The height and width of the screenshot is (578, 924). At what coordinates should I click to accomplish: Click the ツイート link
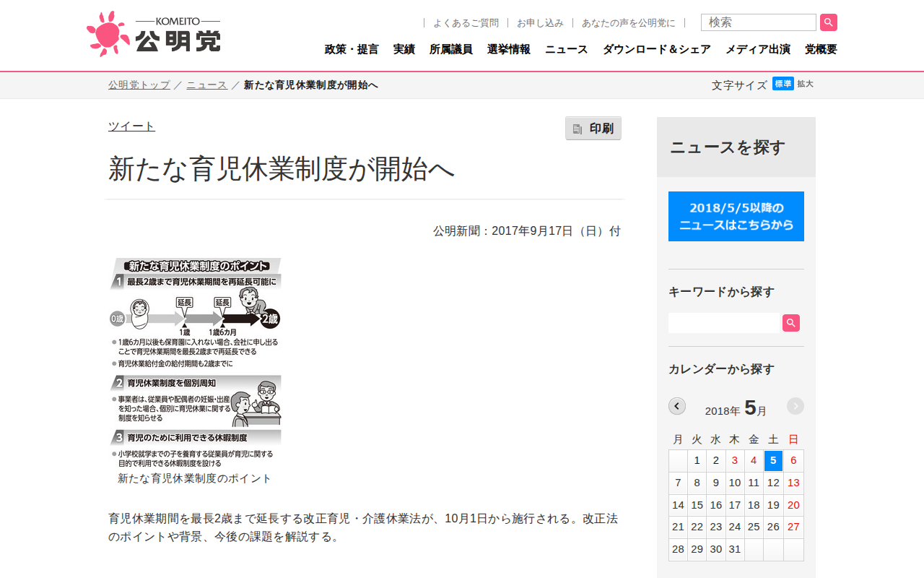[131, 126]
